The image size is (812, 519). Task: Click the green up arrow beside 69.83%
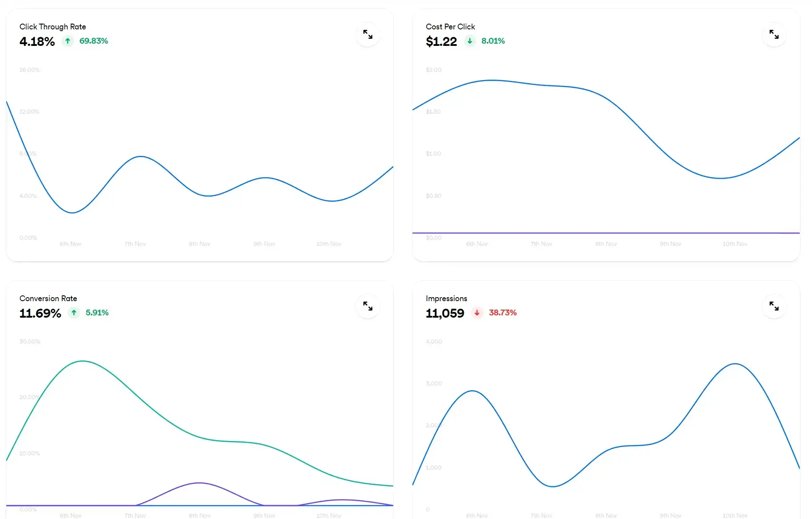[68, 41]
